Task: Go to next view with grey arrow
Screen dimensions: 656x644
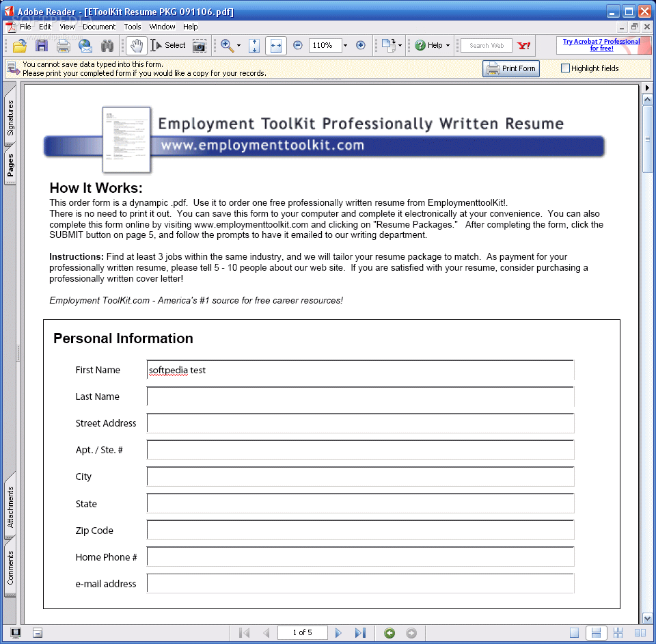Action: 411,633
